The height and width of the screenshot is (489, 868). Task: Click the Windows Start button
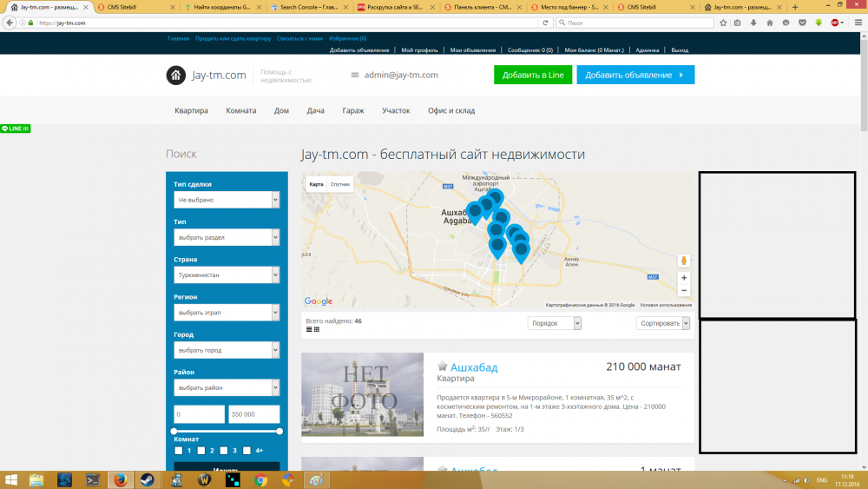pos(10,479)
